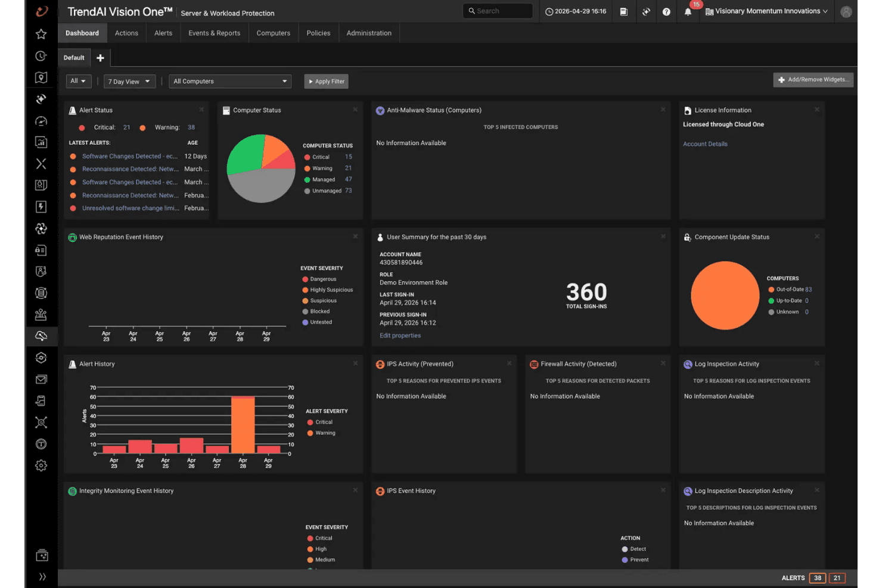
Task: Click the Apply Filter button
Action: tap(326, 82)
